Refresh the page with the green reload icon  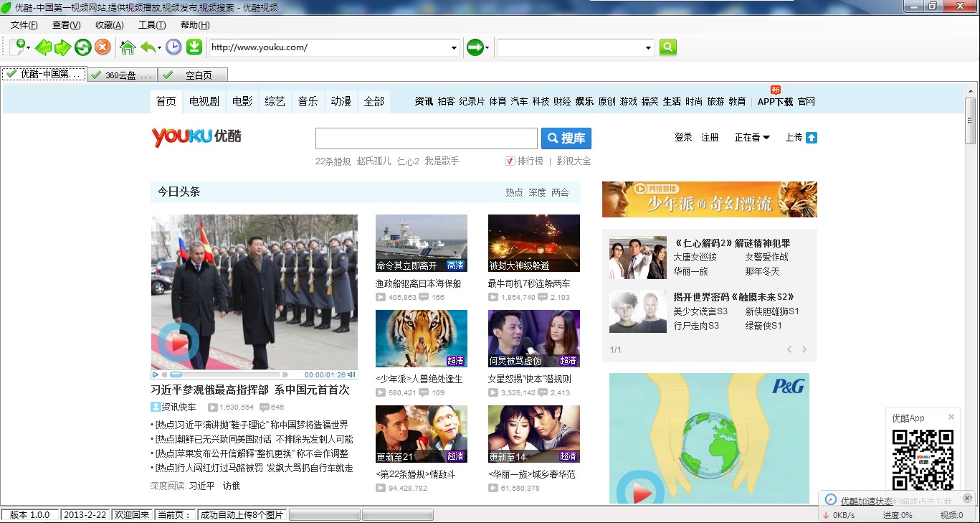tap(83, 47)
